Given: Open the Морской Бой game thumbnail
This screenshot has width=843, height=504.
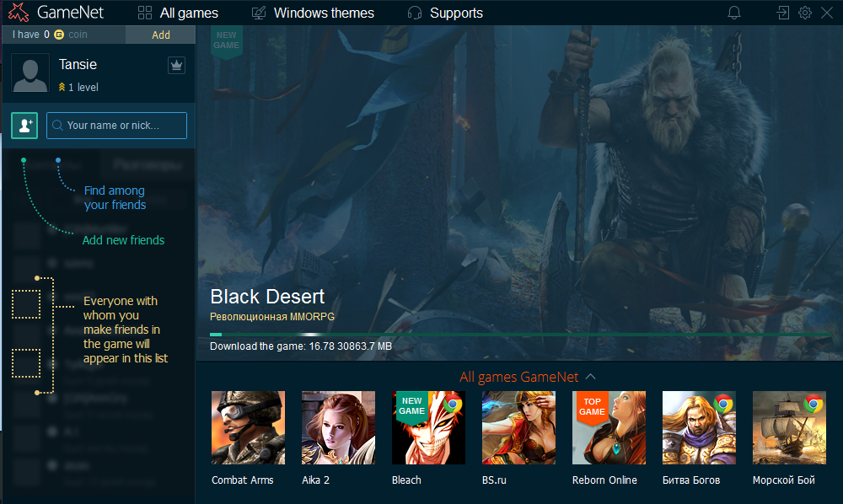Looking at the screenshot, I should pos(789,427).
